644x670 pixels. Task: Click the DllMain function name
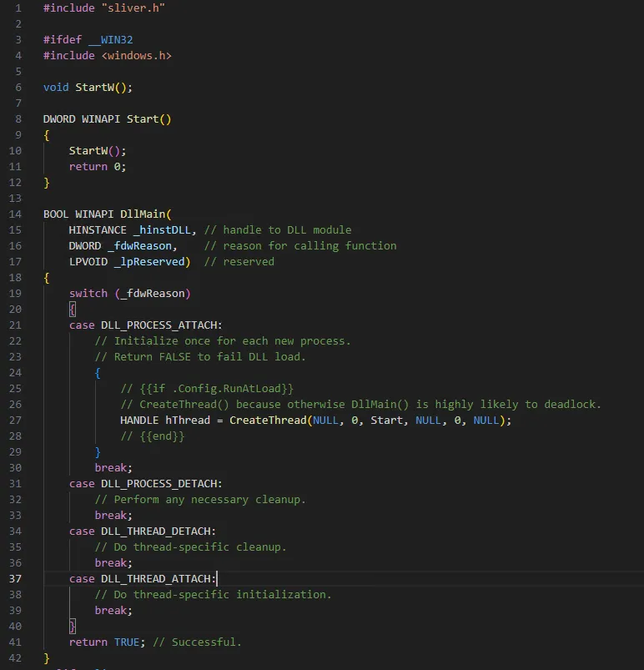click(143, 214)
